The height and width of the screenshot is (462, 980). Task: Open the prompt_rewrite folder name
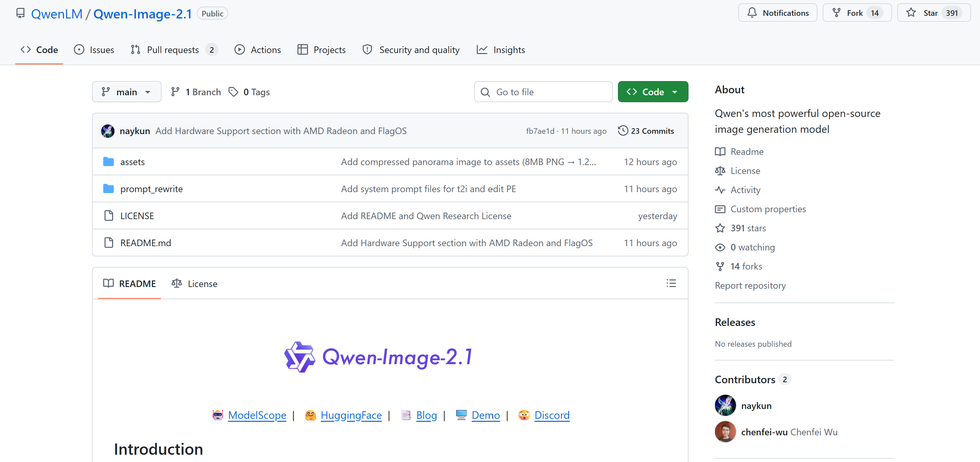[151, 189]
